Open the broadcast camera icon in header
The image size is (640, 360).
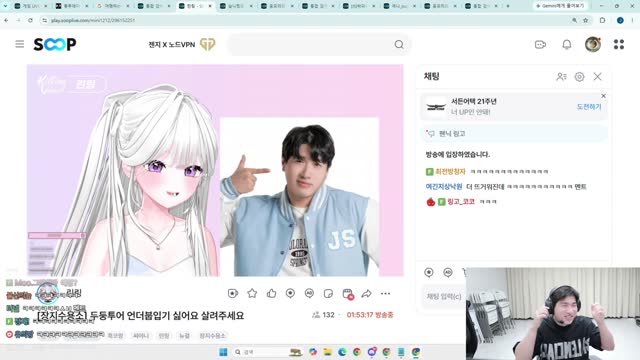(x=540, y=44)
